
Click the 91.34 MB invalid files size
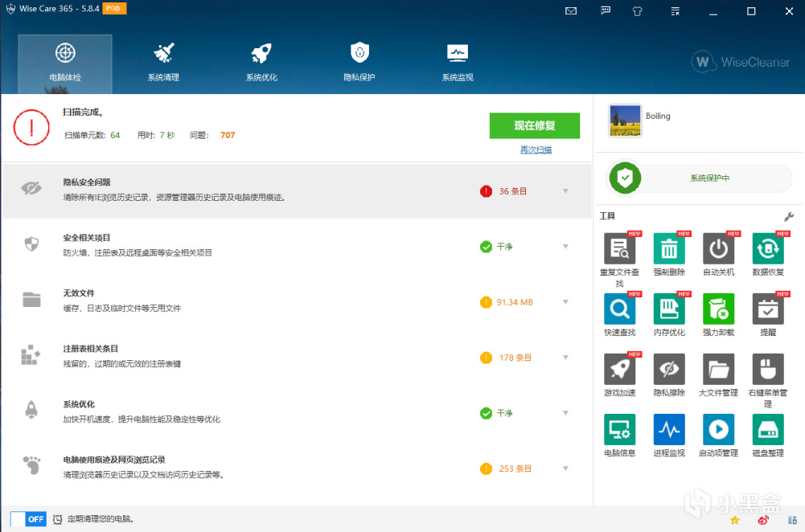tap(515, 302)
